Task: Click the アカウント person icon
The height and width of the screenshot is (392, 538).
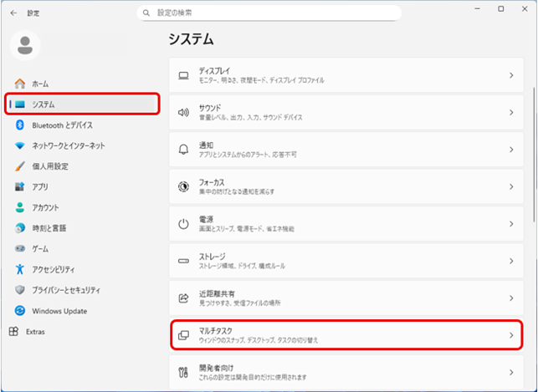Action: click(20, 207)
